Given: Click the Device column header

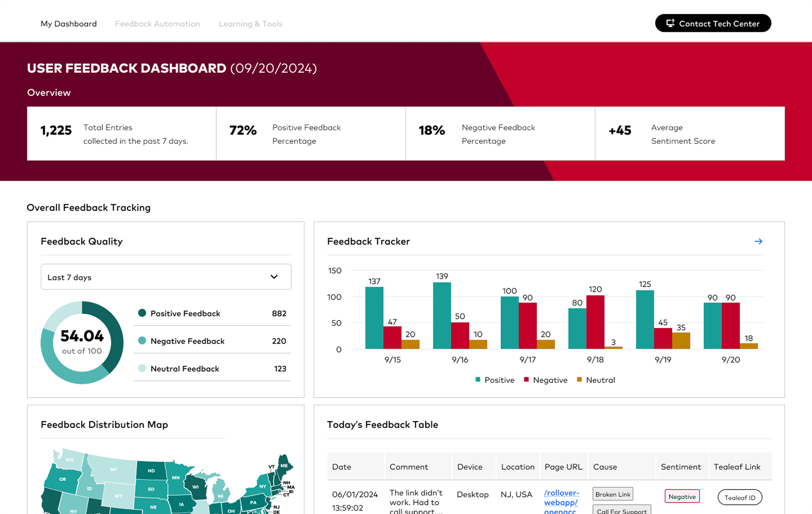Looking at the screenshot, I should pos(473,467).
